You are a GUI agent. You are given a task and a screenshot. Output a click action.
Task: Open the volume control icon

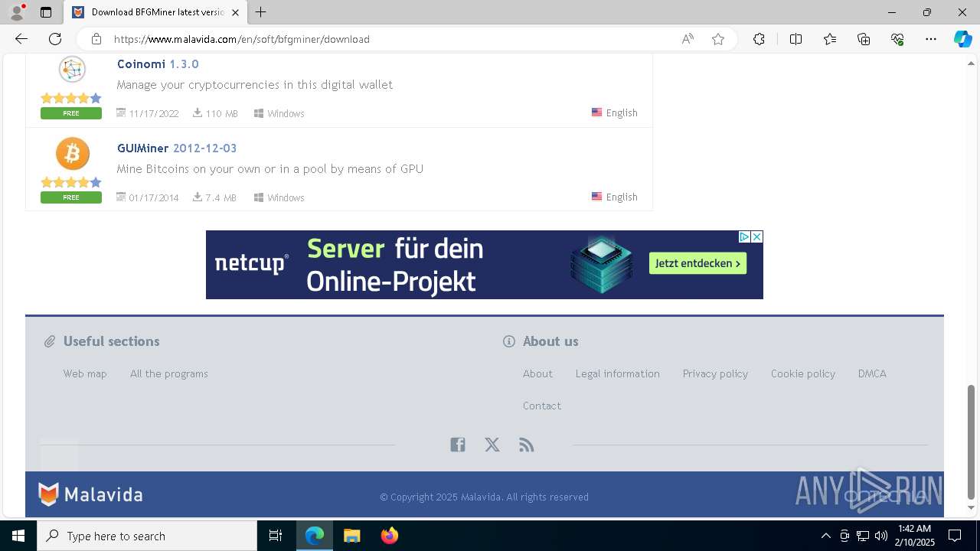point(881,536)
